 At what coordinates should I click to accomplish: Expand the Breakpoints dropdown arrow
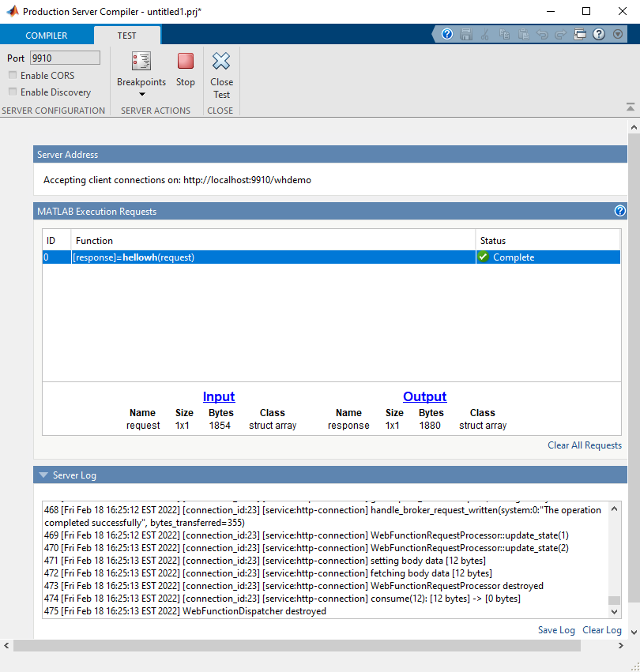[x=141, y=95]
